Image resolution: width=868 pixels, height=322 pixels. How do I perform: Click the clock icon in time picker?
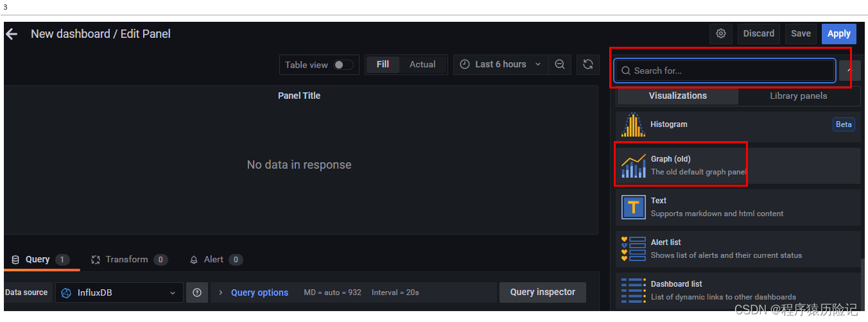[465, 64]
